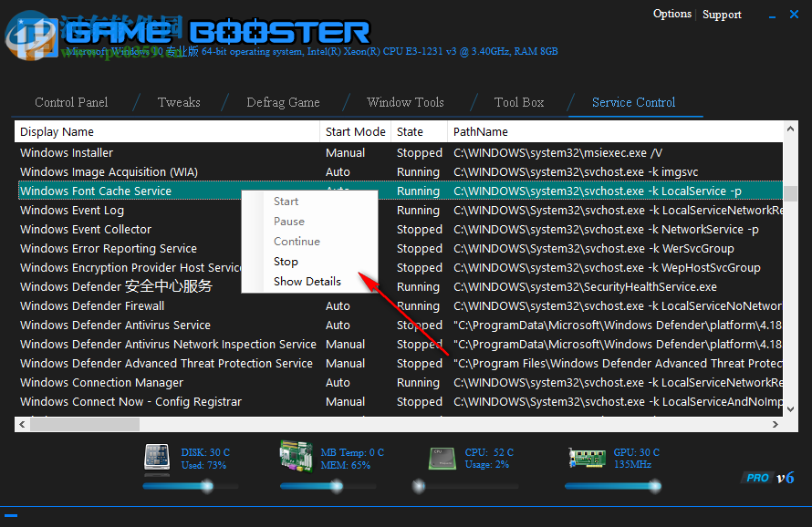Switch to the Tool Box tab
This screenshot has height=527, width=812.
point(518,102)
